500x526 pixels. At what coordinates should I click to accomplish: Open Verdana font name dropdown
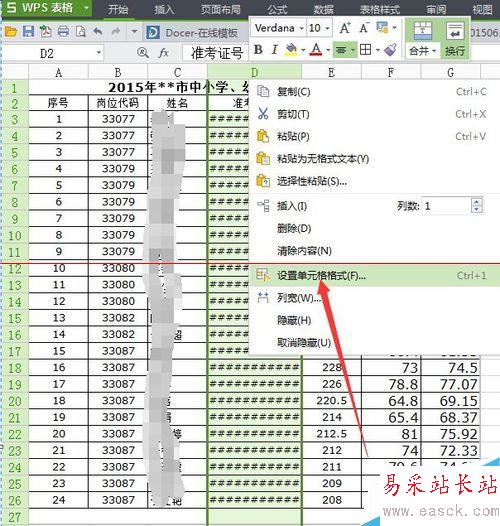click(x=302, y=28)
